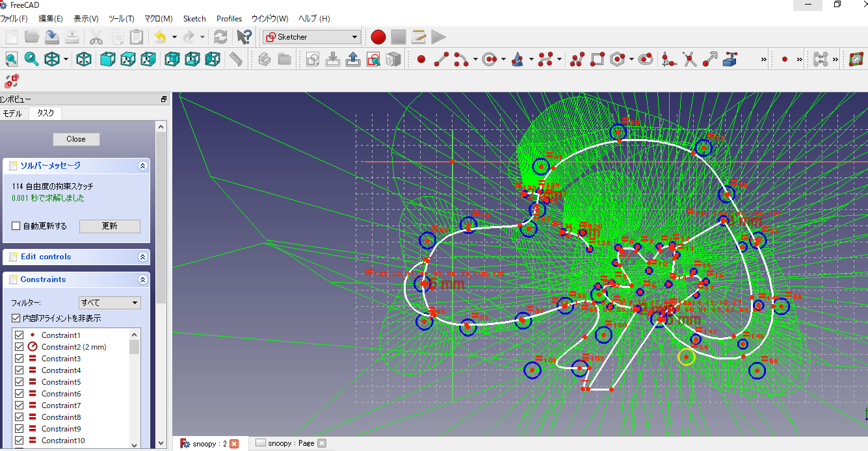
Task: Collapse the solver messages section
Action: (x=143, y=166)
